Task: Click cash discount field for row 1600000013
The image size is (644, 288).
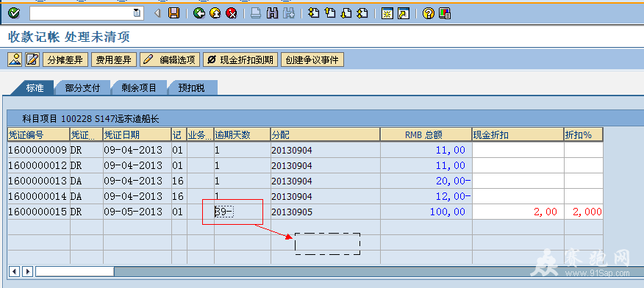Action: click(518, 181)
